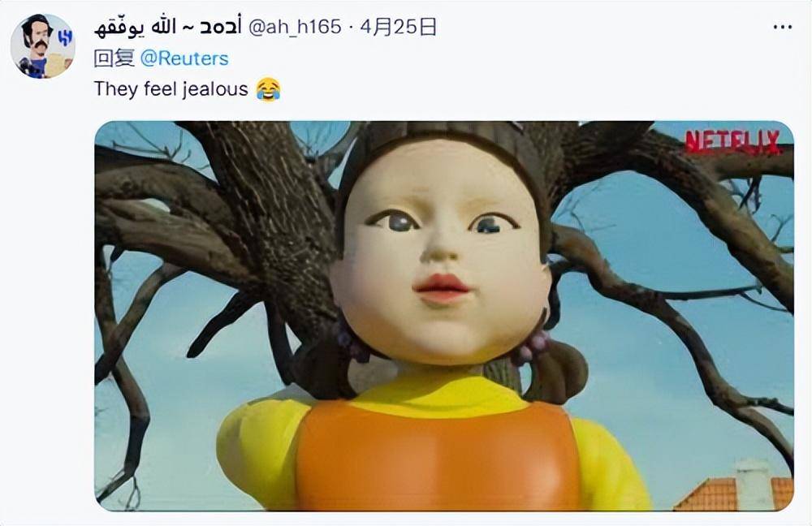Open the @Reuters mention link
This screenshot has height=526, width=812.
tap(184, 58)
